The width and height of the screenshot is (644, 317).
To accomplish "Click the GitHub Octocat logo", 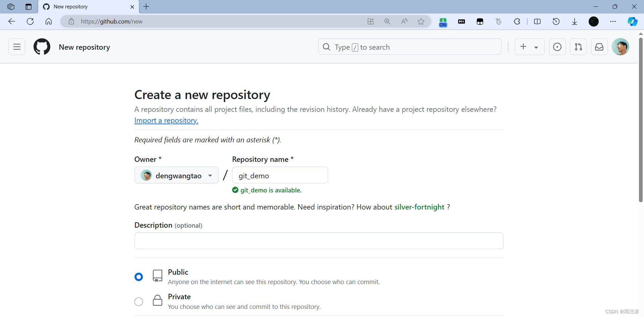I will pos(42,47).
